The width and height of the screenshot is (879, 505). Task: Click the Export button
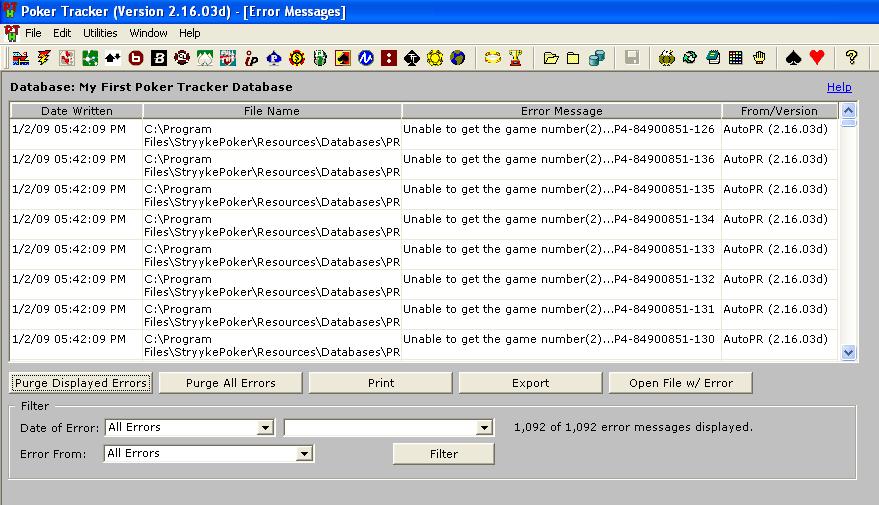[x=530, y=383]
